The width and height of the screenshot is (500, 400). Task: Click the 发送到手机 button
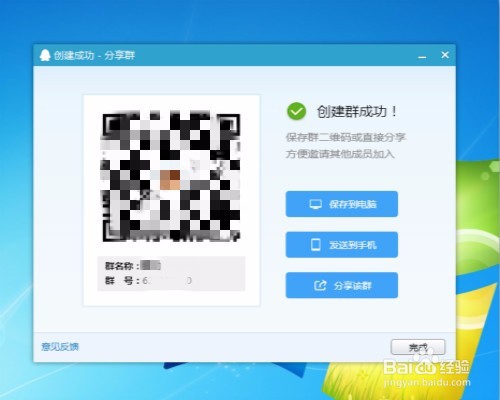(x=342, y=245)
